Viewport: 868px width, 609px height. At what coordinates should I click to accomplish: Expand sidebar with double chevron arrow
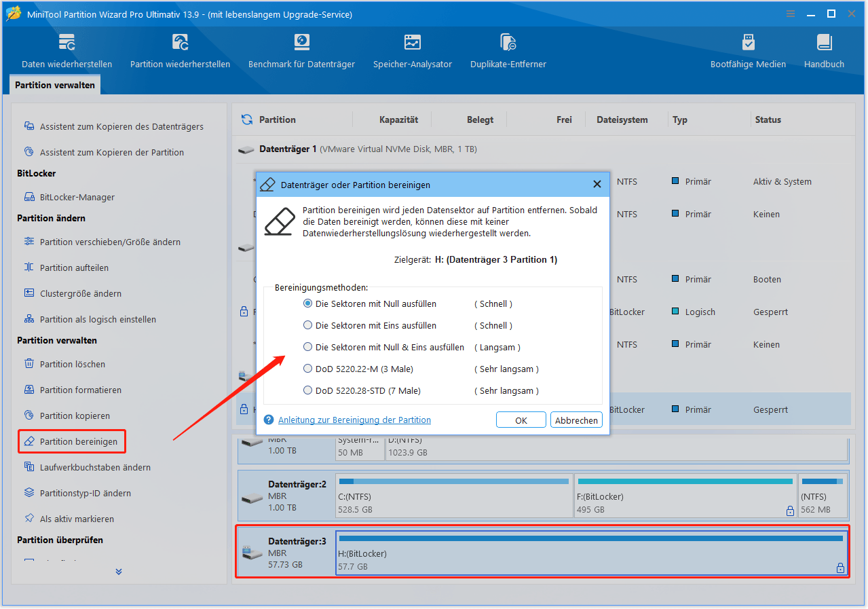coord(119,572)
